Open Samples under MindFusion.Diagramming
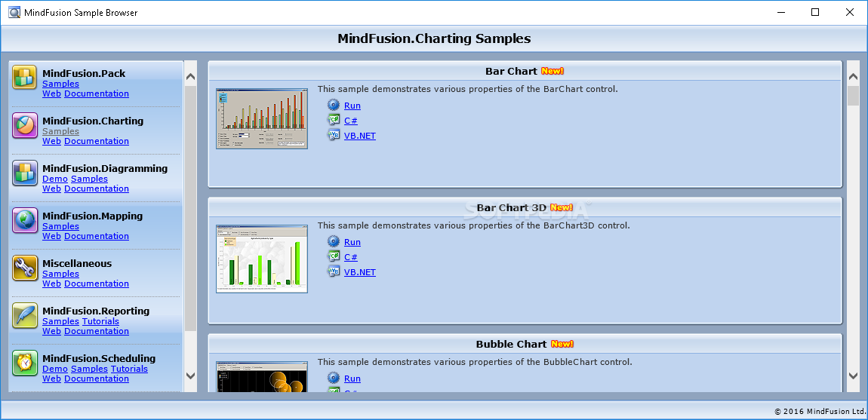The width and height of the screenshot is (868, 420). coord(89,179)
